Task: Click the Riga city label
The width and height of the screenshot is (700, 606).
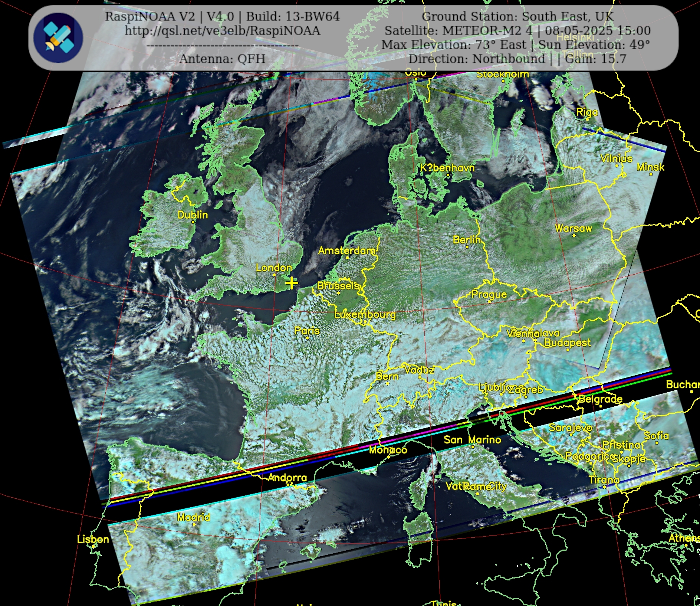Action: [x=587, y=112]
